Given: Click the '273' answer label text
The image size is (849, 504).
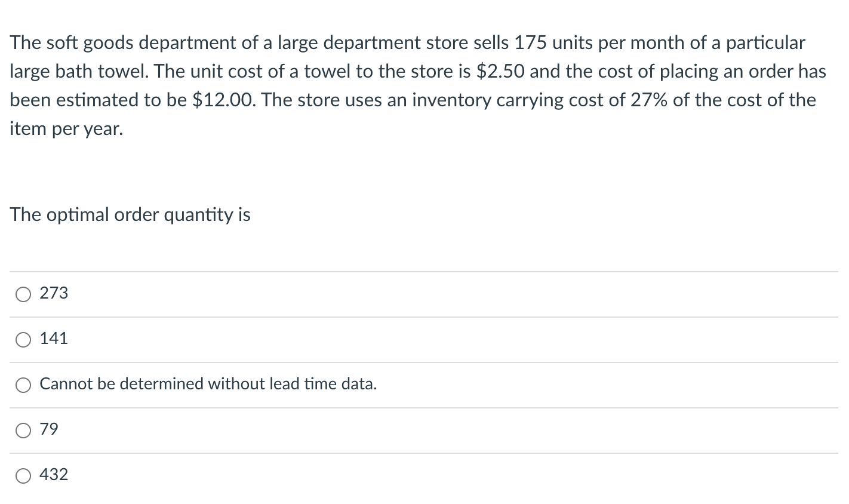Looking at the screenshot, I should click(x=54, y=293).
